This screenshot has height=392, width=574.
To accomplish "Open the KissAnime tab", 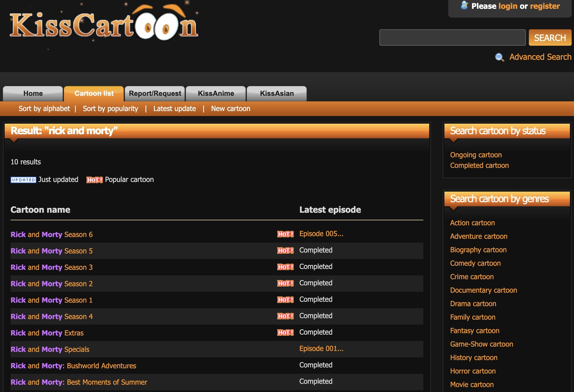I will click(x=216, y=93).
